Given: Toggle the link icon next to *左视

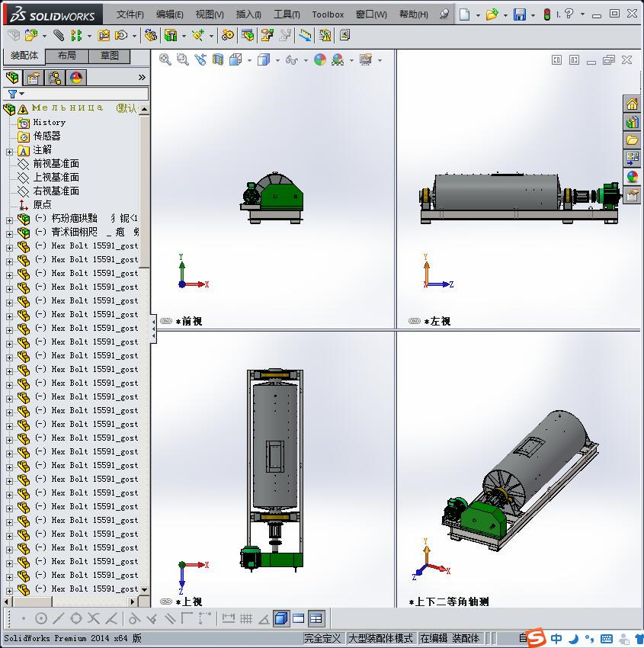Looking at the screenshot, I should coord(415,321).
